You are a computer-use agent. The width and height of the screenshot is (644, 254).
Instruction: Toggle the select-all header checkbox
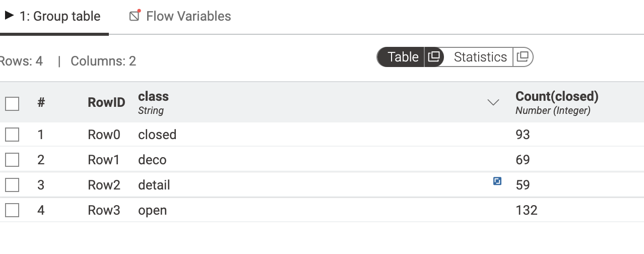click(x=12, y=103)
